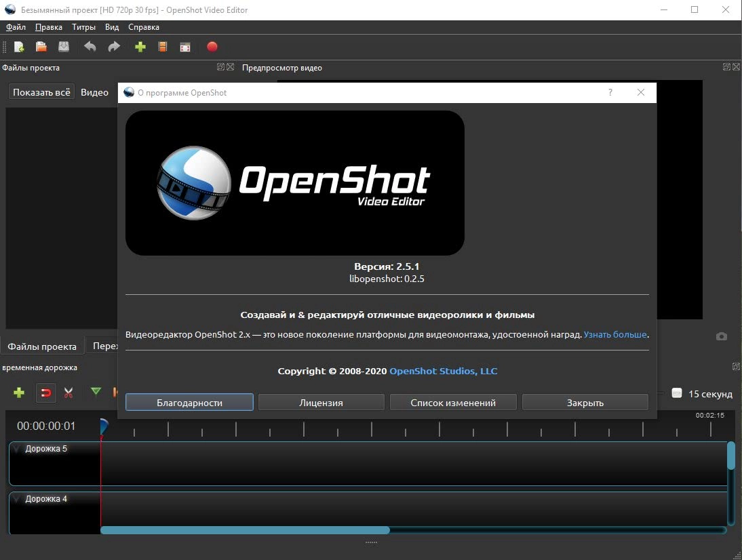
Task: Click the Save Project toolbar icon
Action: coord(63,47)
